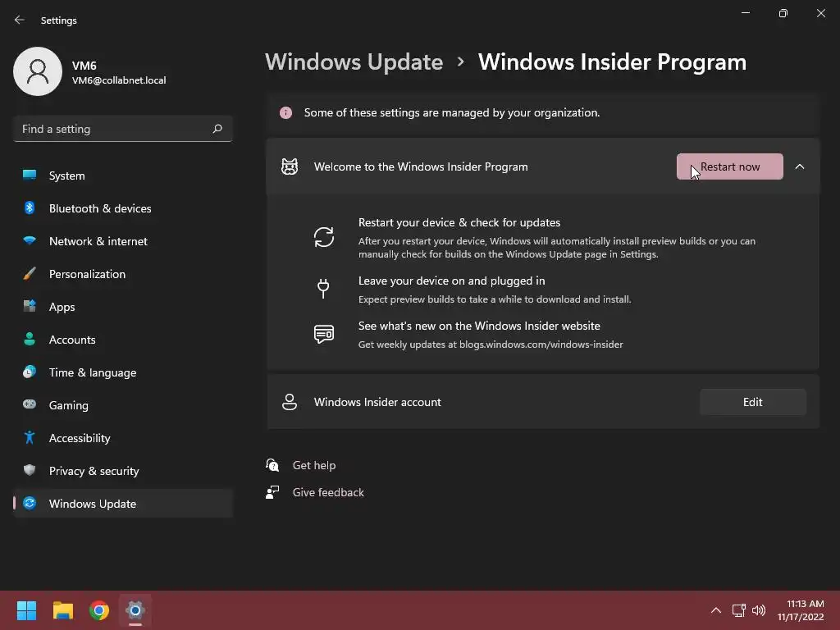840x630 pixels.
Task: Open the Windows Start menu
Action: pyautogui.click(x=26, y=610)
